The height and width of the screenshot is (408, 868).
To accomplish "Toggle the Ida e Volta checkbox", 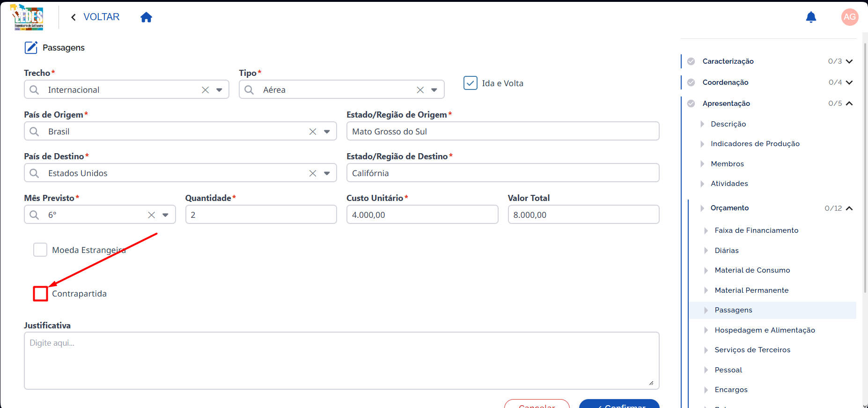I will 471,83.
